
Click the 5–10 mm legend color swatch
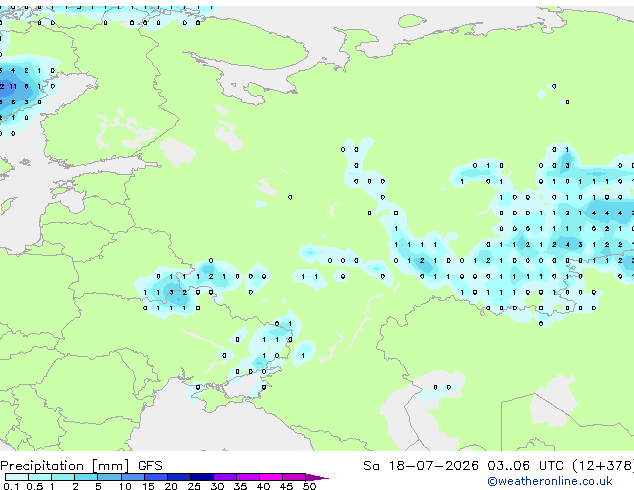click(109, 477)
